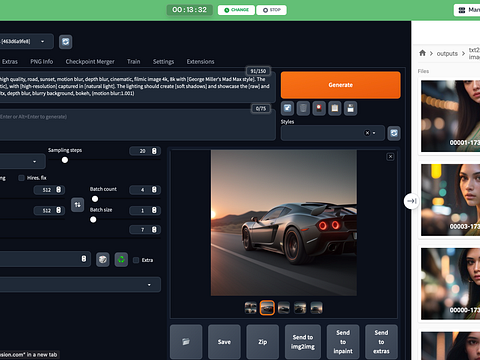Switch to the PNG Info tab
The height and width of the screenshot is (360, 480).
coord(42,62)
